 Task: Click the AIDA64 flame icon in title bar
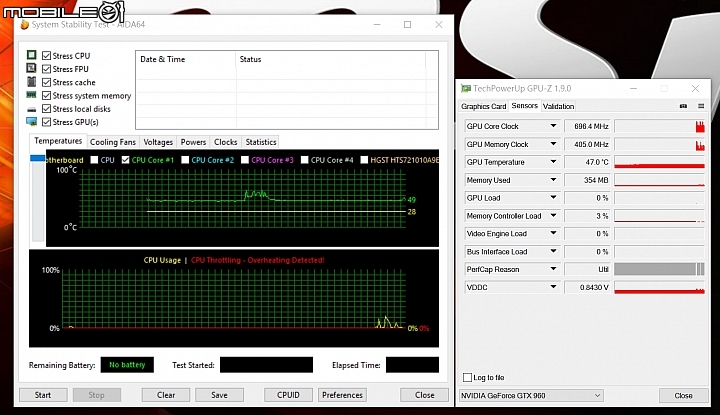pyautogui.click(x=24, y=24)
